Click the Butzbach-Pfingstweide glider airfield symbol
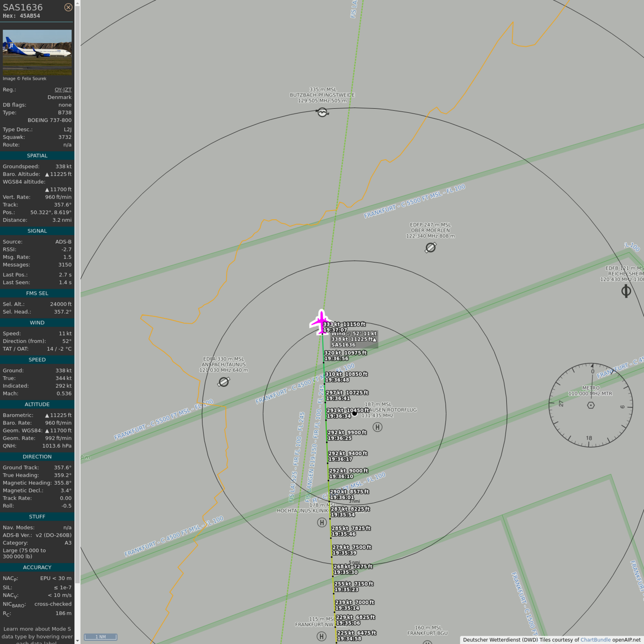This screenshot has height=644, width=644. click(322, 112)
